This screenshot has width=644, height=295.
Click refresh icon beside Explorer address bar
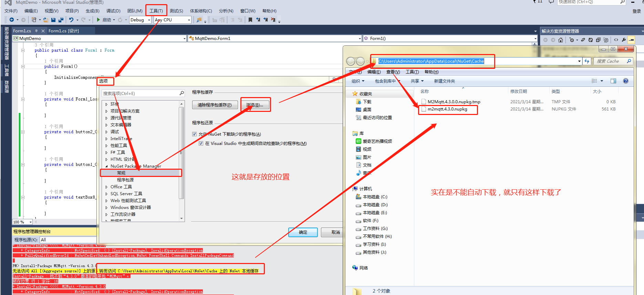tap(587, 61)
